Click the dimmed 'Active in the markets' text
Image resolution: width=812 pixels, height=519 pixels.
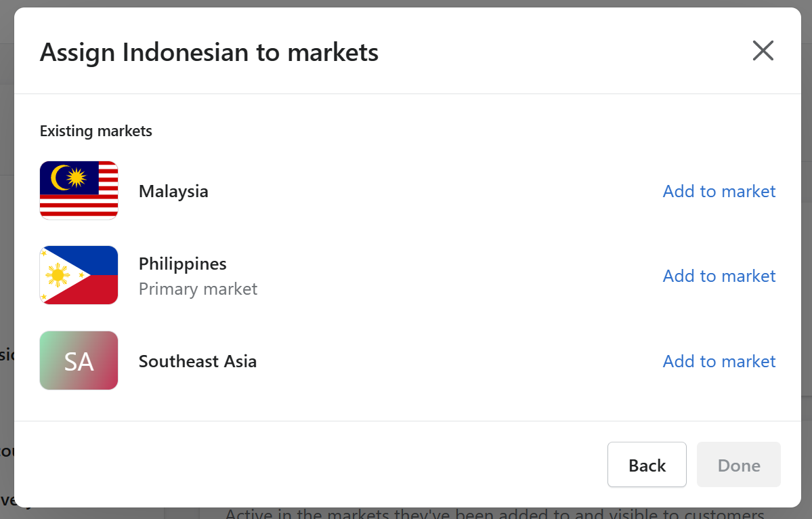point(494,514)
